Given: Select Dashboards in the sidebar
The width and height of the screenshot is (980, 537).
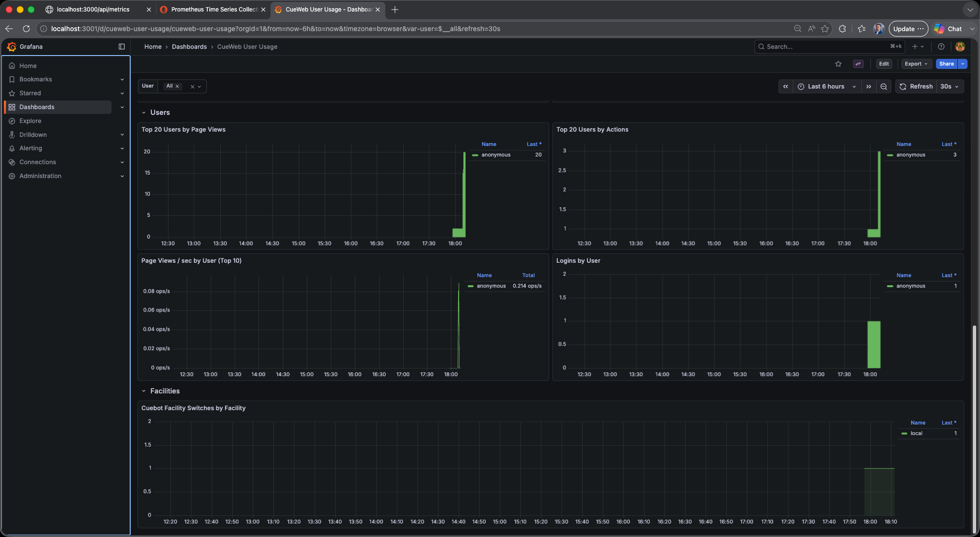Looking at the screenshot, I should [x=37, y=107].
